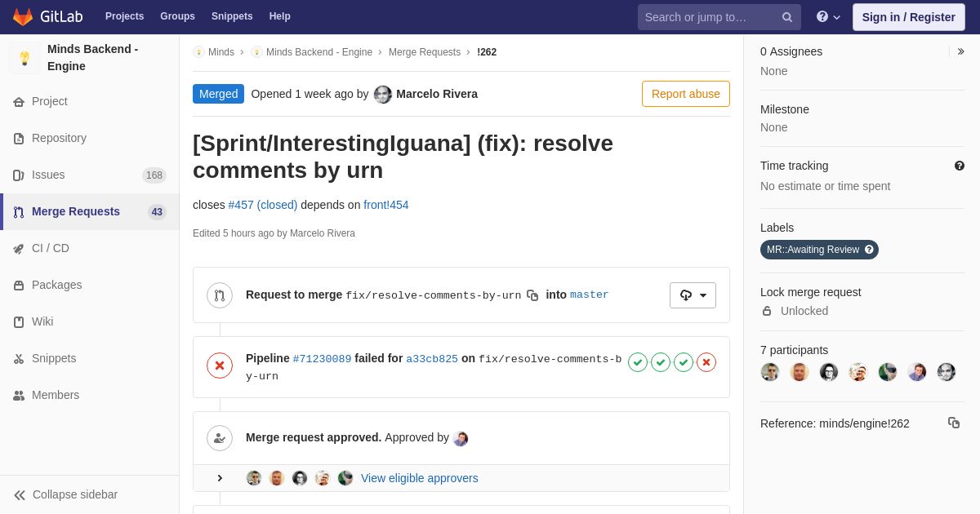Click the first participant avatar
Image resolution: width=980 pixels, height=514 pixels.
(770, 372)
